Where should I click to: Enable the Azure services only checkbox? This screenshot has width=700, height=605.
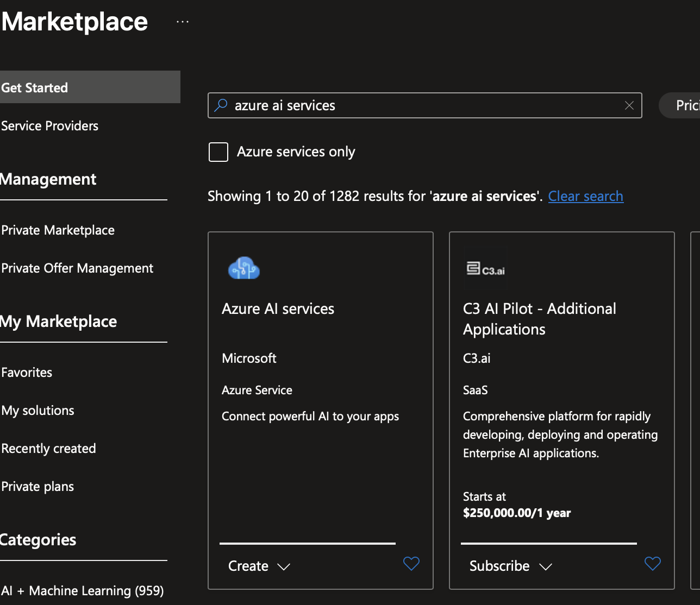pyautogui.click(x=218, y=152)
